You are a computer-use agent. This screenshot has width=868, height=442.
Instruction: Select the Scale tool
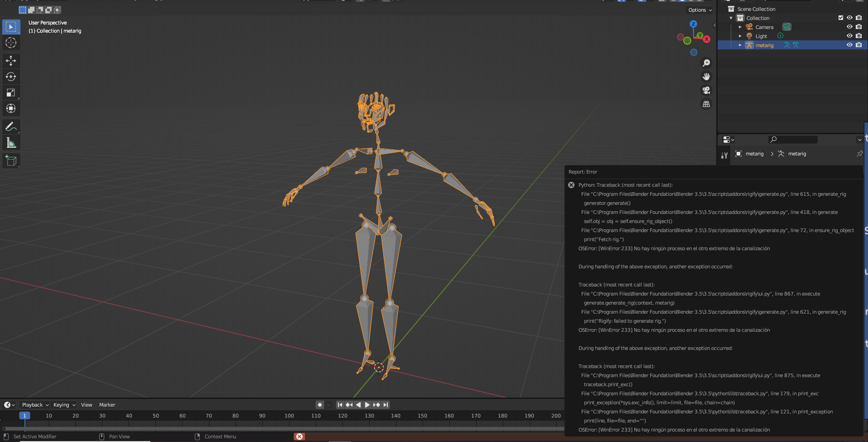tap(11, 92)
